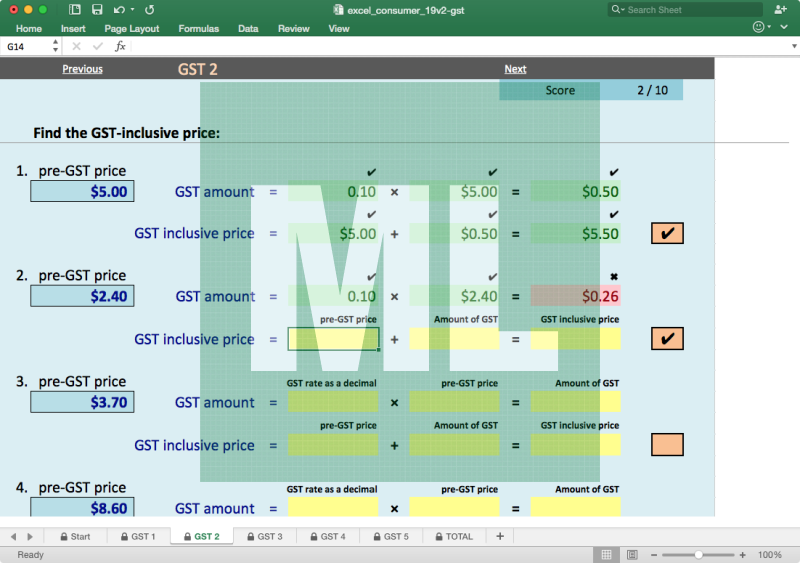Screen dimensions: 800x563
Task: Click the Insert Function fx icon
Action: point(120,47)
